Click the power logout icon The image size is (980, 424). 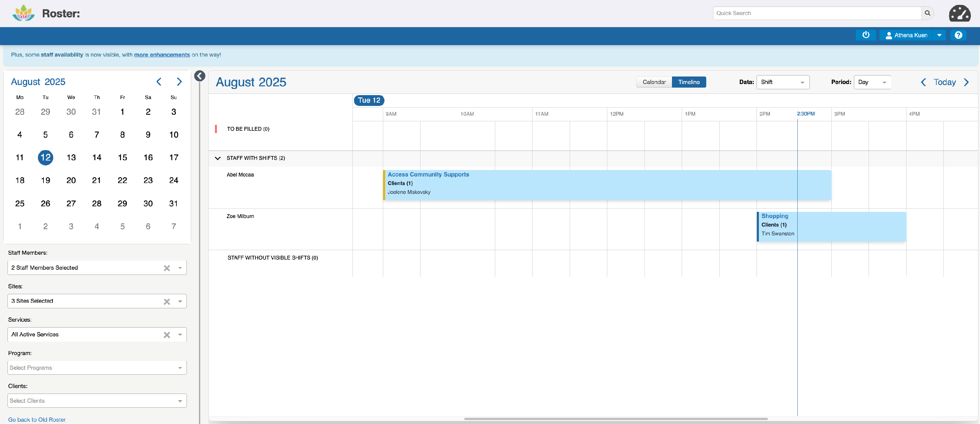pos(866,35)
